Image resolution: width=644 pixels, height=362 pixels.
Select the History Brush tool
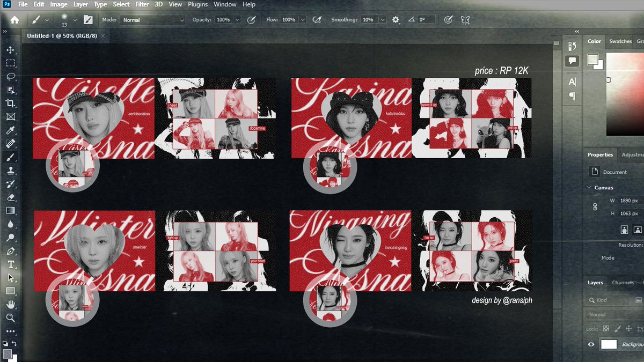pos(10,184)
